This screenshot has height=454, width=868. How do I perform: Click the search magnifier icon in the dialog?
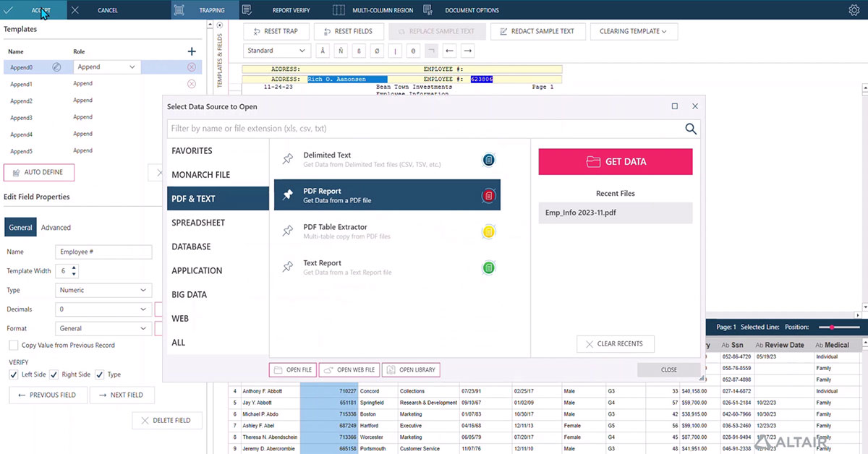(x=691, y=129)
